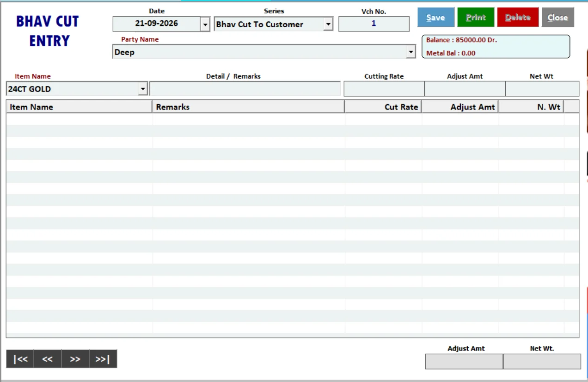
Task: Expand the Series dropdown arrow
Action: point(328,24)
